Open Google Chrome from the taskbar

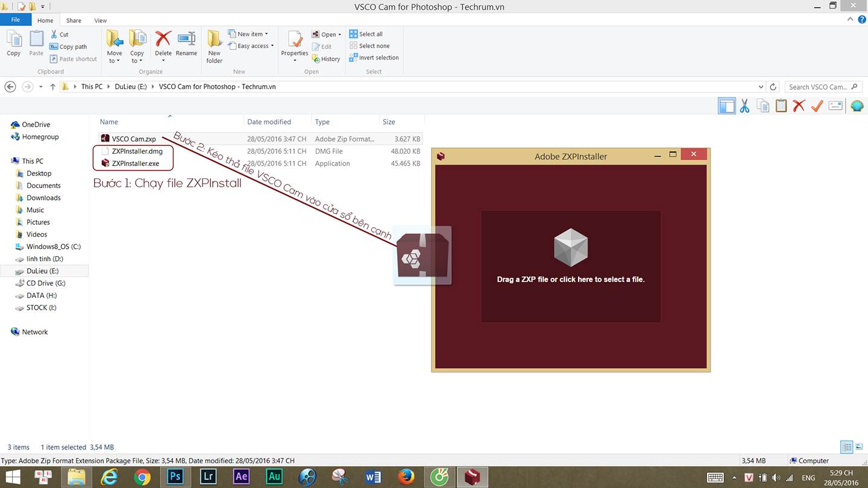(x=142, y=477)
